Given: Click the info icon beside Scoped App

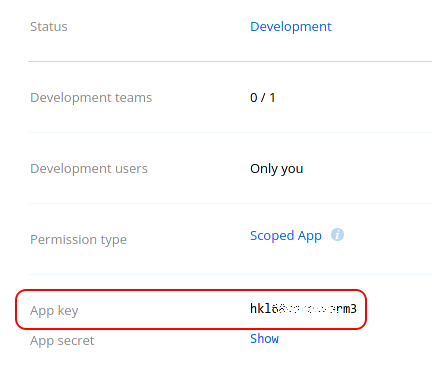Looking at the screenshot, I should click(337, 235).
